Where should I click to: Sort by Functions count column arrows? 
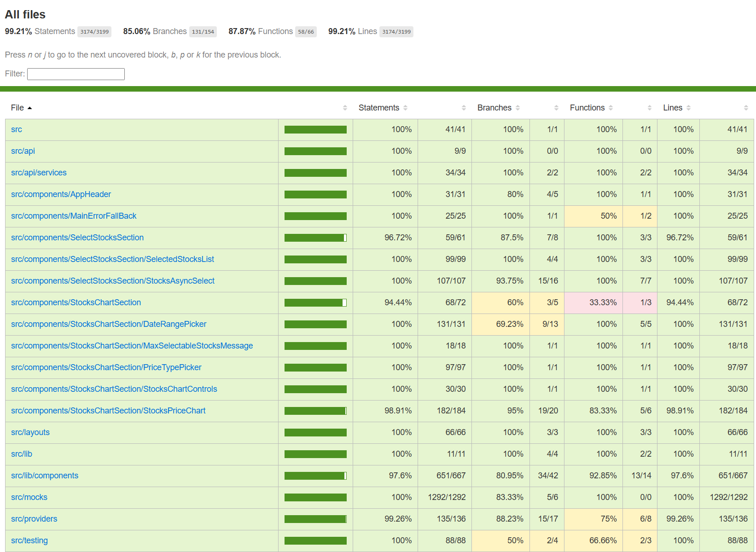click(x=649, y=108)
